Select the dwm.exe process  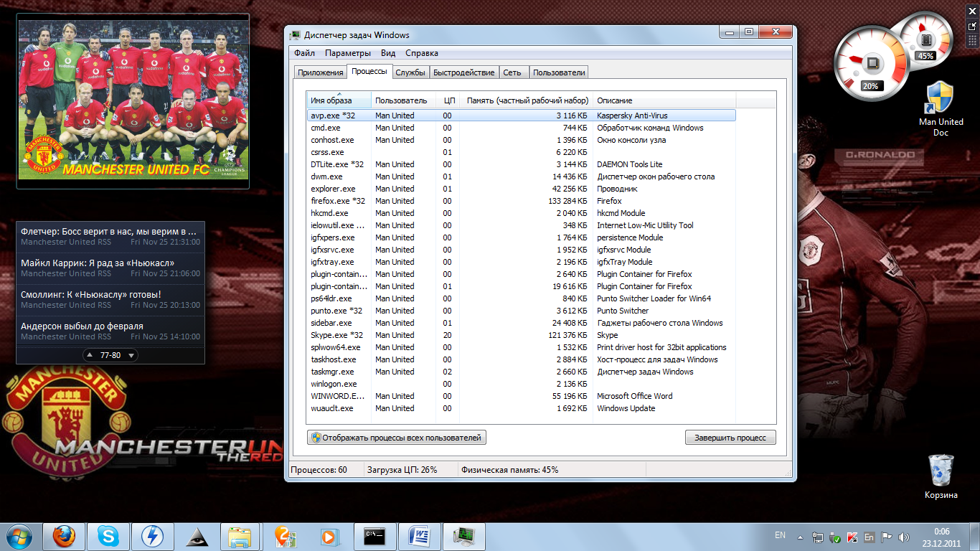[522, 176]
